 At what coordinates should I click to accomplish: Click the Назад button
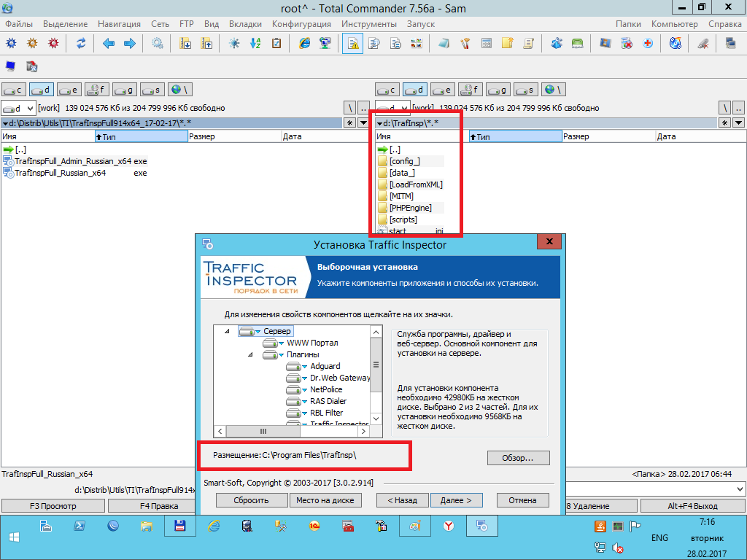(x=402, y=500)
